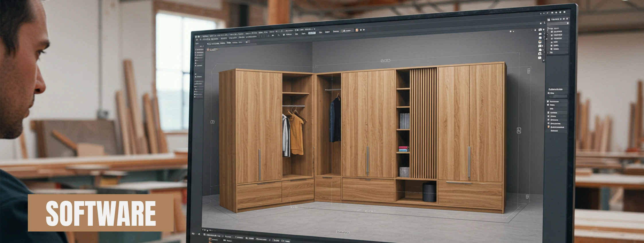Select the highlighted tab in the top toolbar

point(311,33)
